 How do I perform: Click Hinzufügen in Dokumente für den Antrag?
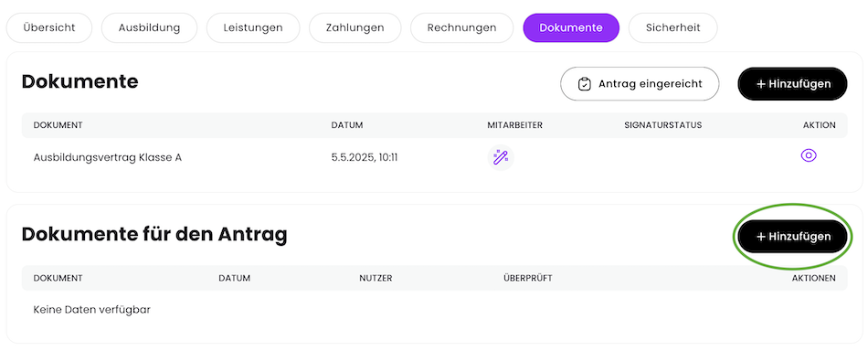click(x=793, y=237)
